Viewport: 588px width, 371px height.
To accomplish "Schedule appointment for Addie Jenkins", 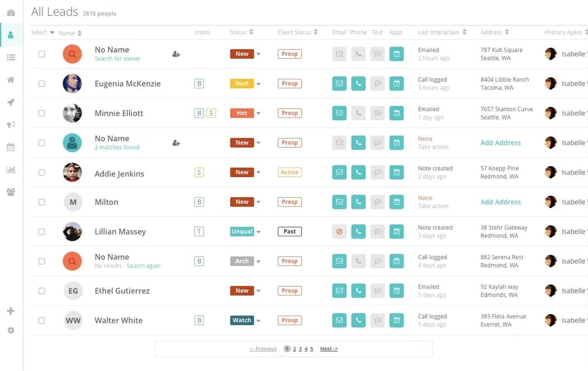I will (396, 172).
